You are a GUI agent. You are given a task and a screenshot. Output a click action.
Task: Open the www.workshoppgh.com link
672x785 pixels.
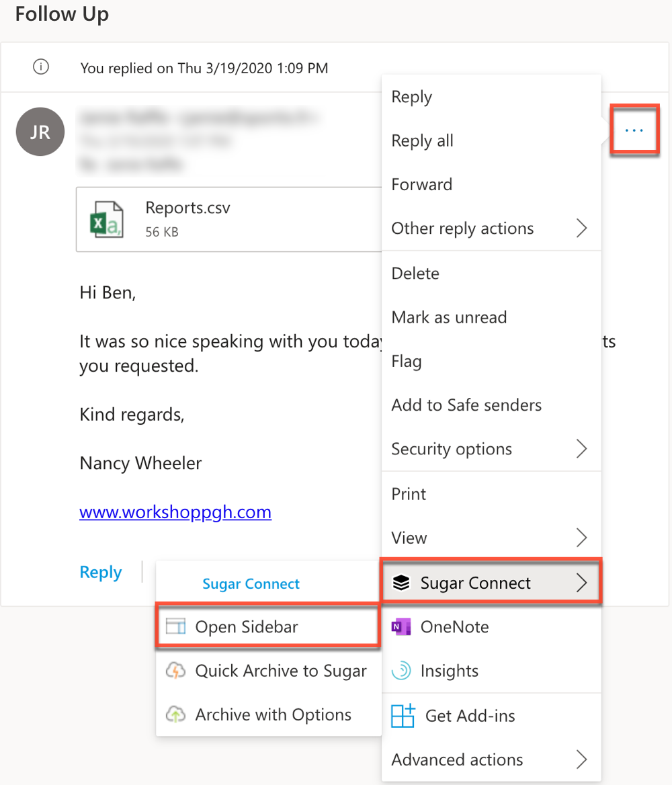[175, 512]
